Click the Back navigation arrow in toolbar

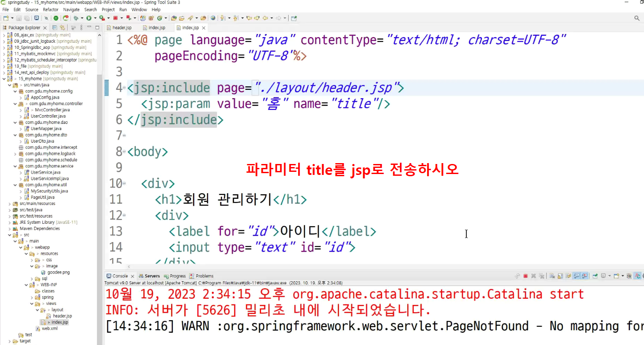265,18
